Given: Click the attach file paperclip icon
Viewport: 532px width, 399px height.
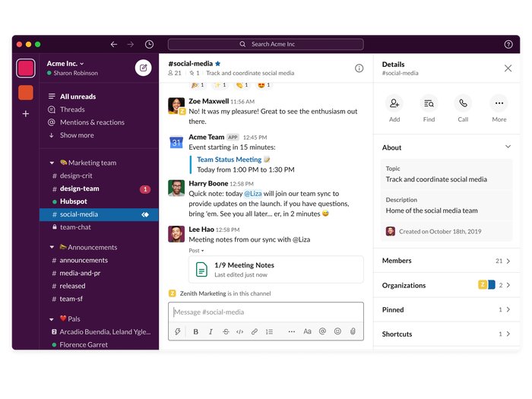Looking at the screenshot, I should 353,331.
